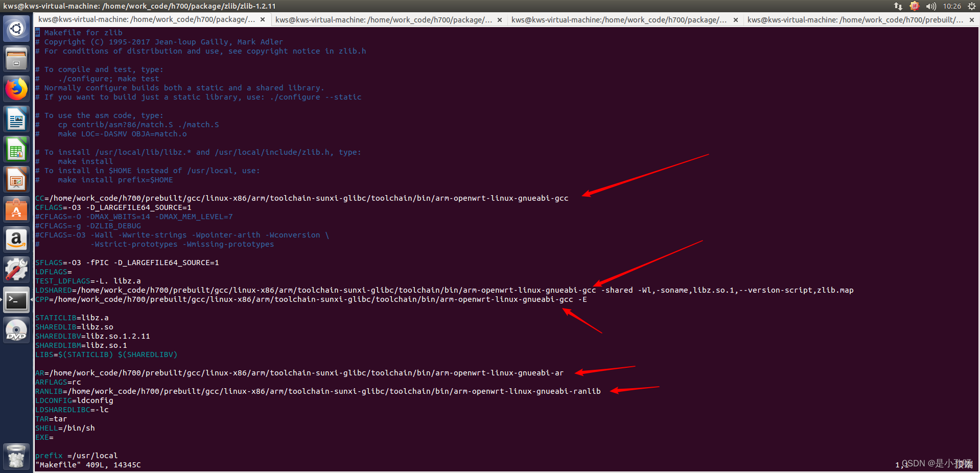Click the TEST_LDFLAGS=-L. libz.a line
The image size is (980, 473).
point(88,281)
